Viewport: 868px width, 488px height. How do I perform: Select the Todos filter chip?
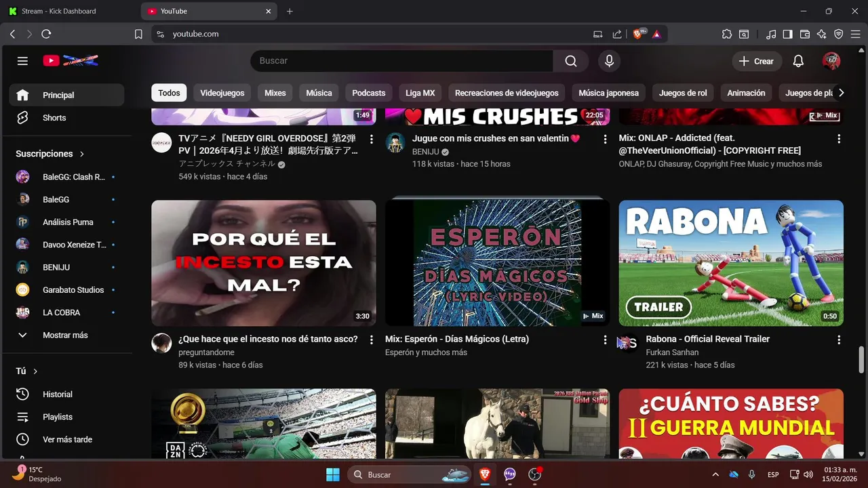(169, 93)
